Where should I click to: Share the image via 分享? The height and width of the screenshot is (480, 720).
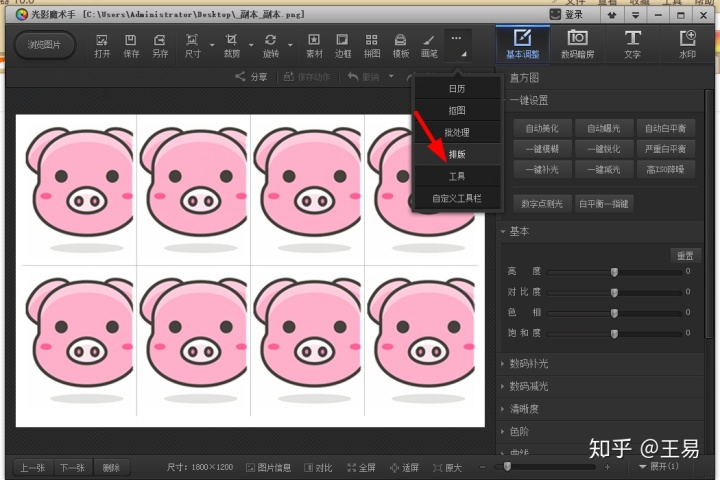pos(251,77)
